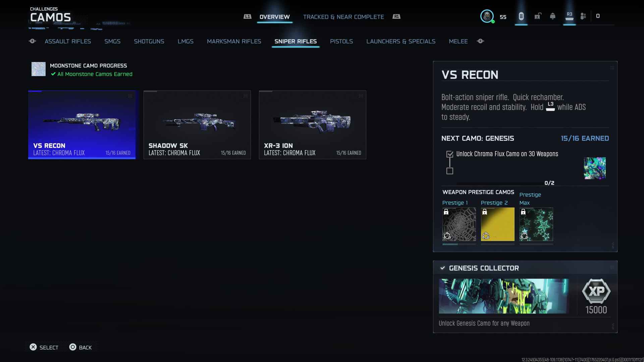The height and width of the screenshot is (362, 644).
Task: Open the Marksman Rifles category tab
Action: [234, 41]
